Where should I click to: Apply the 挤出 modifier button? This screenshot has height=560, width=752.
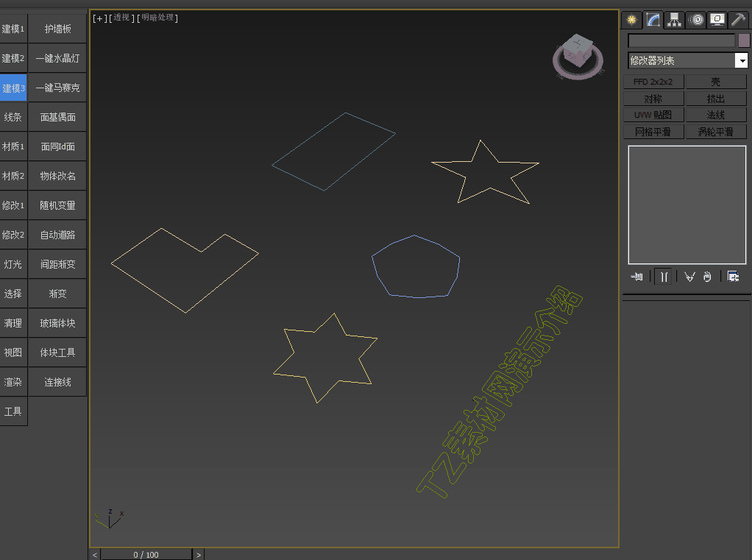(716, 99)
